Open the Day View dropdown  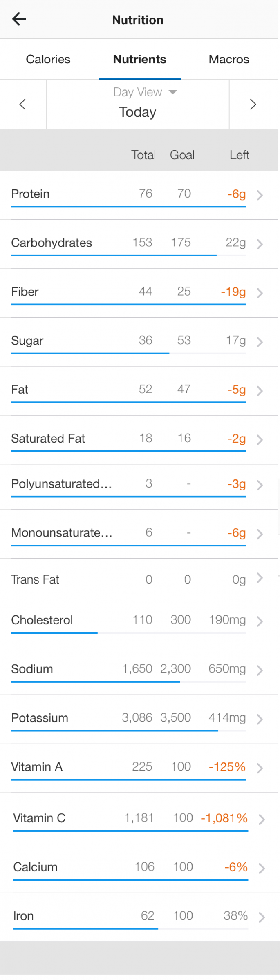coord(145,92)
